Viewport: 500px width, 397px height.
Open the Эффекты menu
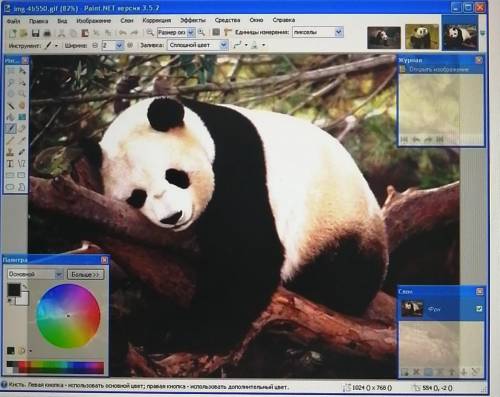193,20
